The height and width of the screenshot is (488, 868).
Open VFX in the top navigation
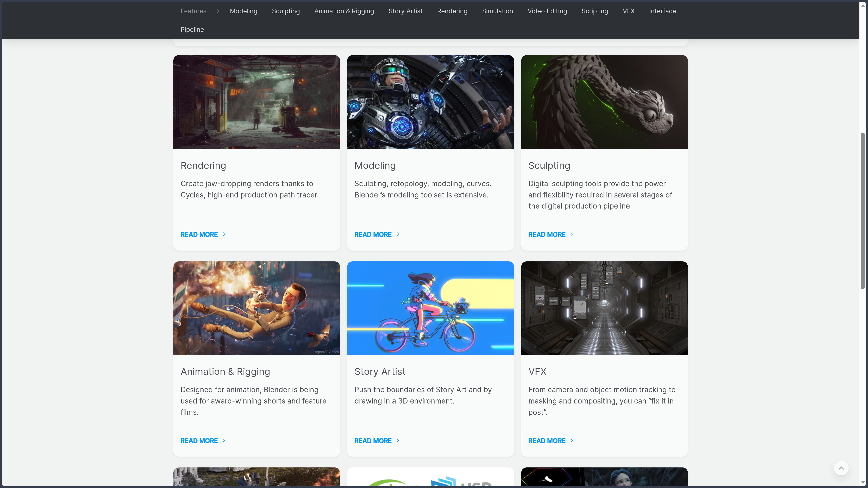628,11
